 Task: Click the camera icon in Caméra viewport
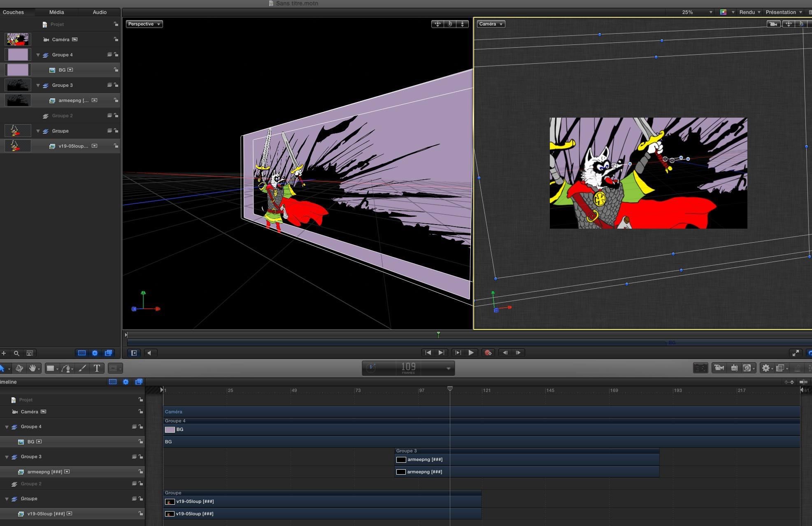tap(773, 24)
